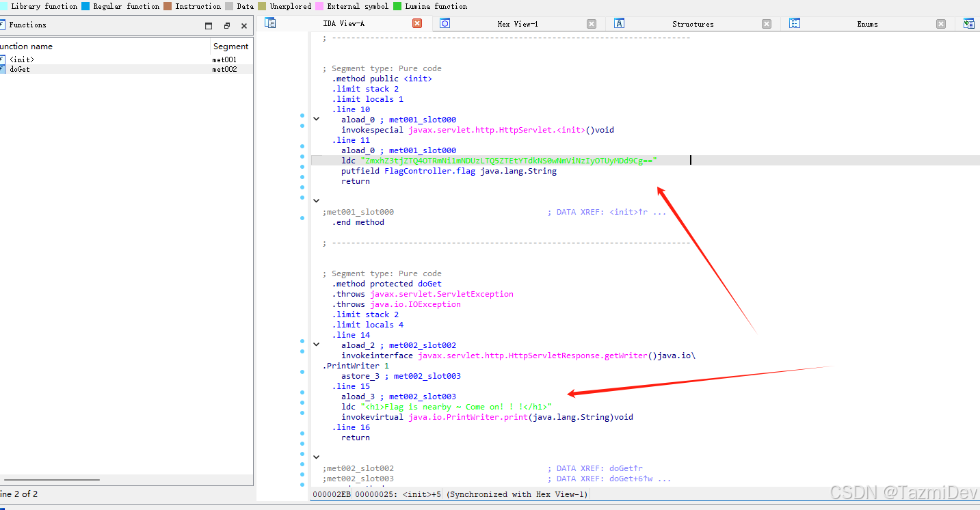Click the leftmost icon before the IDA View-A tab
This screenshot has width=980, height=510.
(270, 23)
